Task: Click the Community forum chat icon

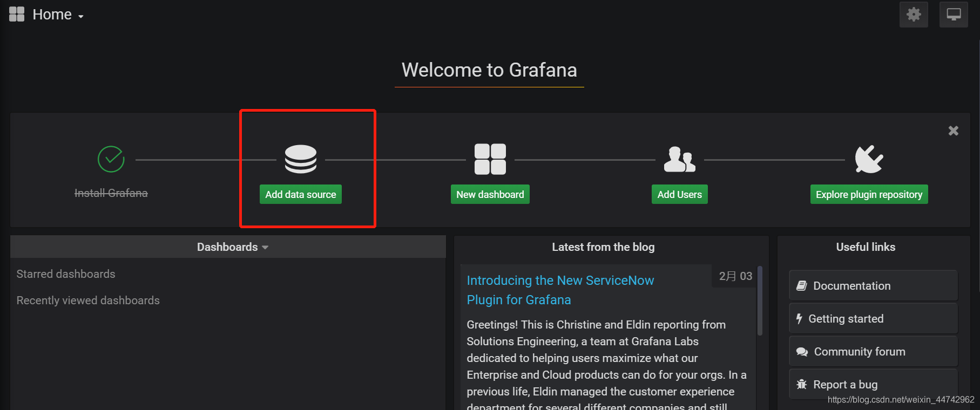Action: point(802,352)
